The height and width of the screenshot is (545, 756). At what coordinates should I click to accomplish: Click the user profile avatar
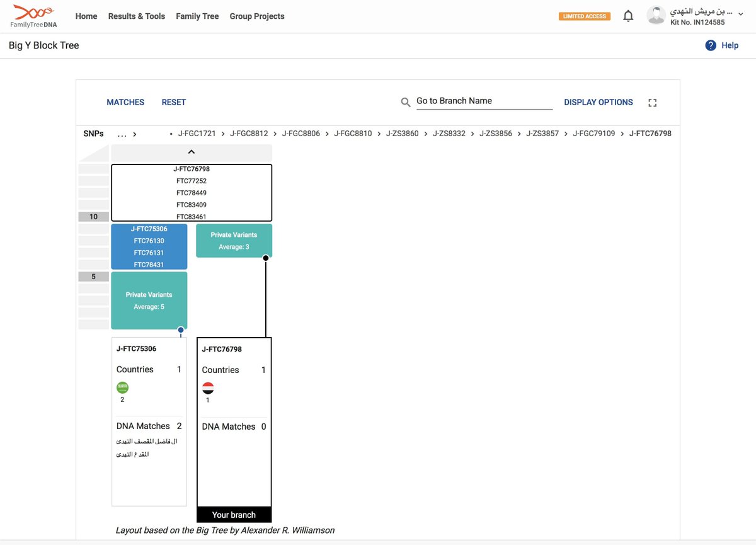(656, 16)
